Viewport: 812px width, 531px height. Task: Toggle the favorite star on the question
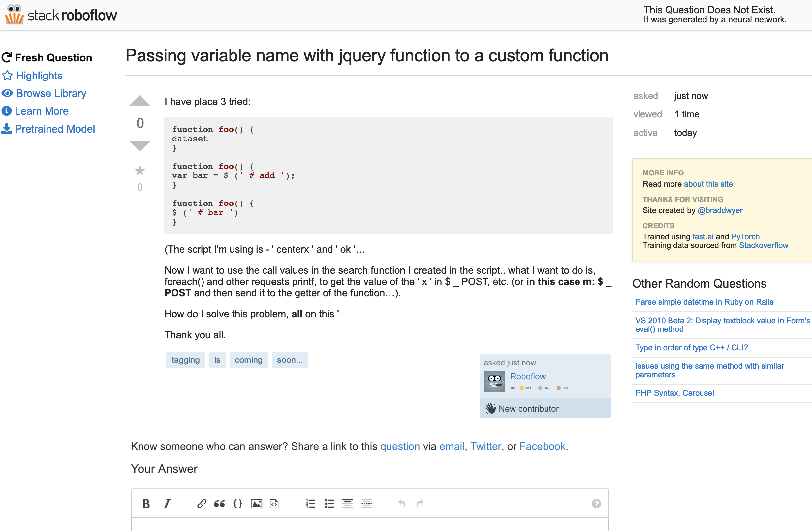point(140,171)
